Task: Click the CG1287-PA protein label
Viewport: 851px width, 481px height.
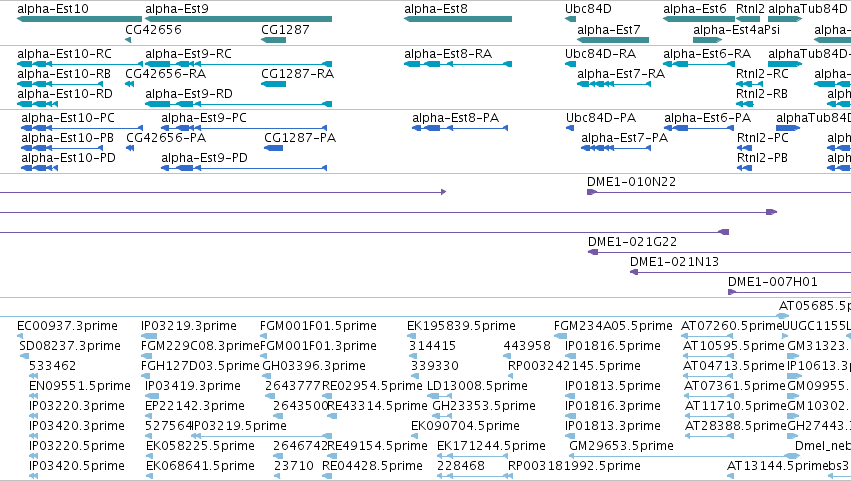Action: coord(300,137)
